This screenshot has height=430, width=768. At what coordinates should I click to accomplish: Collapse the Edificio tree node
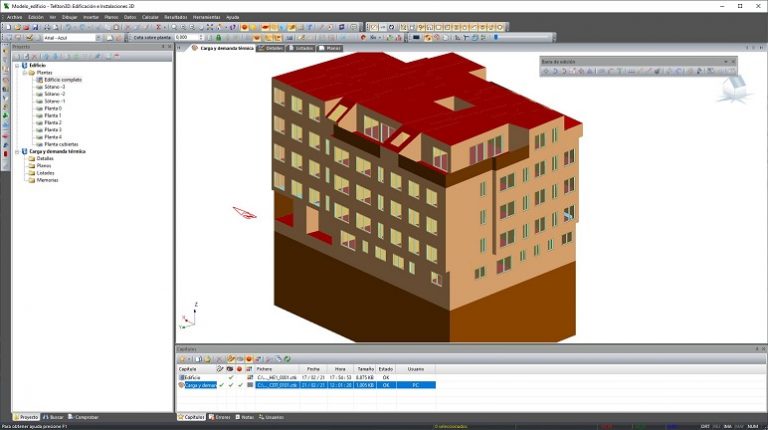[x=17, y=65]
